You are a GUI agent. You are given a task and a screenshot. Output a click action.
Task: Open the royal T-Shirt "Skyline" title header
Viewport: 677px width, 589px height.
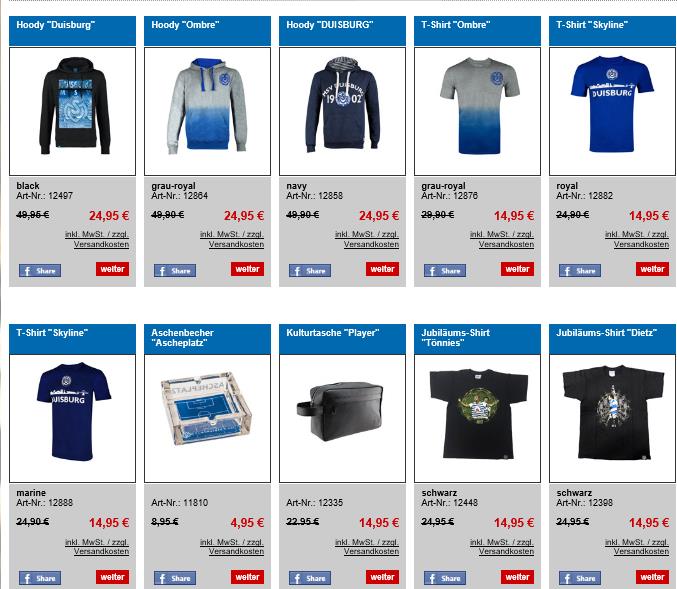[612, 31]
